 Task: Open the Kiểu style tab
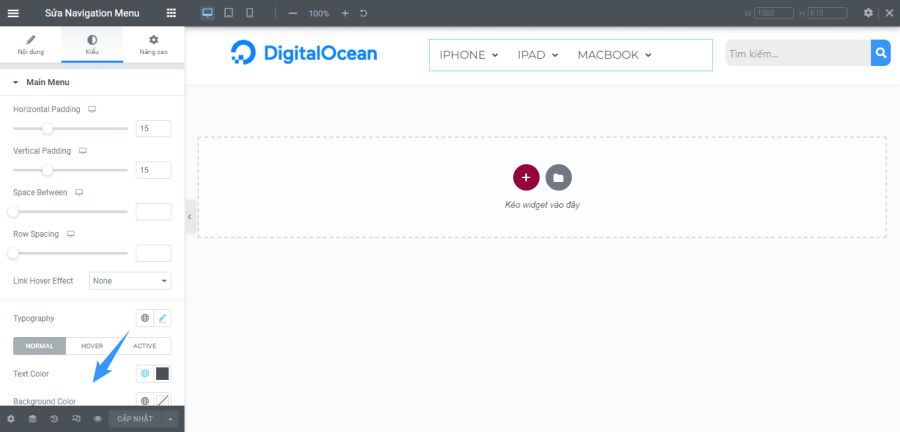[x=92, y=45]
